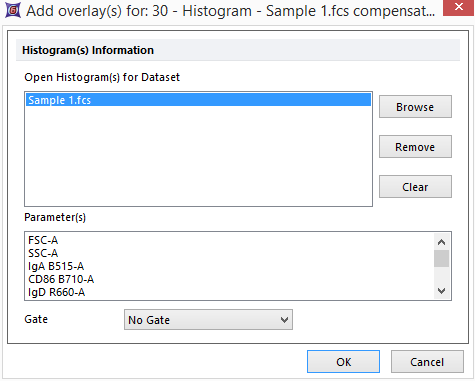
Task: Click the FCS Express app icon in title bar
Action: click(x=13, y=10)
